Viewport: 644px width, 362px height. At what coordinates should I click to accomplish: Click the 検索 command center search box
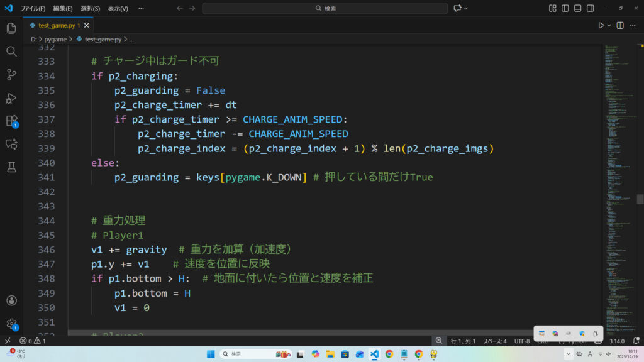tap(325, 8)
